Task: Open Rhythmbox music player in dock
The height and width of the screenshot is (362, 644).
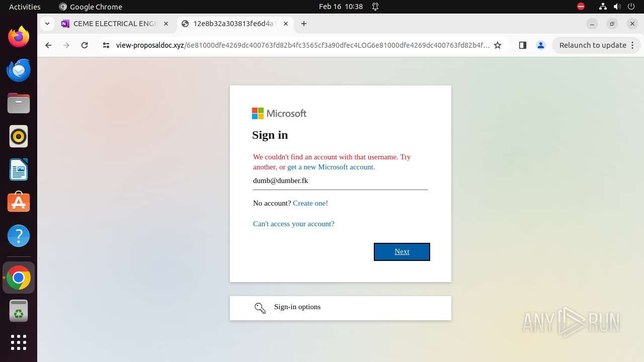Action: point(19,136)
